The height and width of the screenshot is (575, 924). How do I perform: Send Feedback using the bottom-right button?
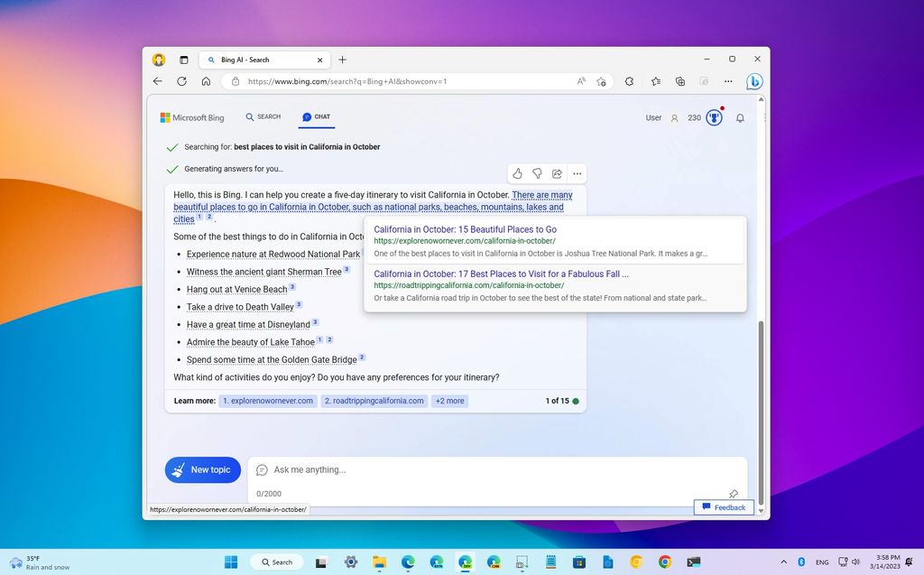pos(724,507)
